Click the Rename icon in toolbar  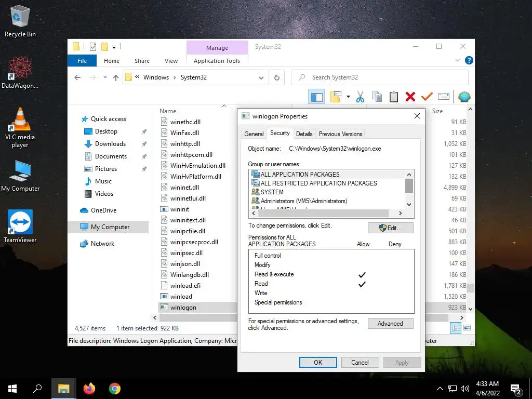[x=444, y=97]
